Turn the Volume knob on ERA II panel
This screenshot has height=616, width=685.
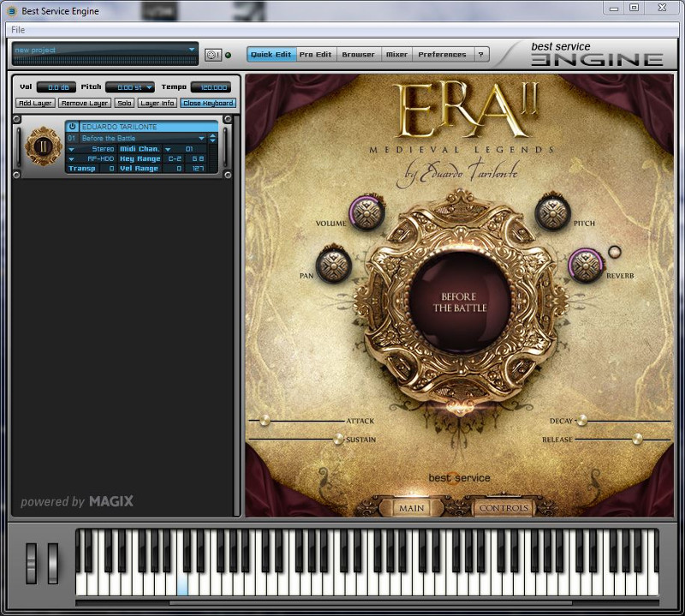click(366, 213)
